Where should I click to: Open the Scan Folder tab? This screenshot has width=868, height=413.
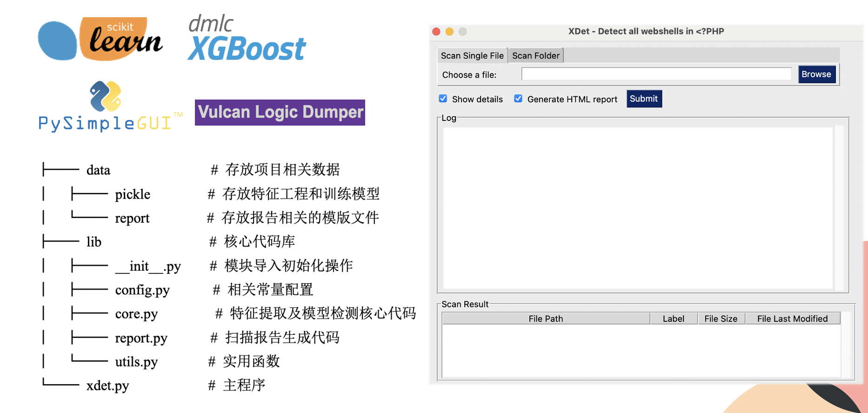[x=536, y=55]
